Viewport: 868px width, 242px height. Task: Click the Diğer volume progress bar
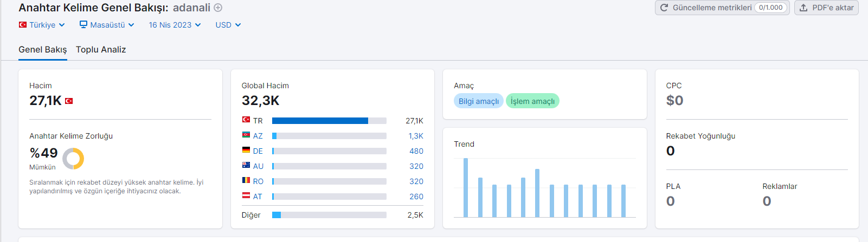[329, 215]
